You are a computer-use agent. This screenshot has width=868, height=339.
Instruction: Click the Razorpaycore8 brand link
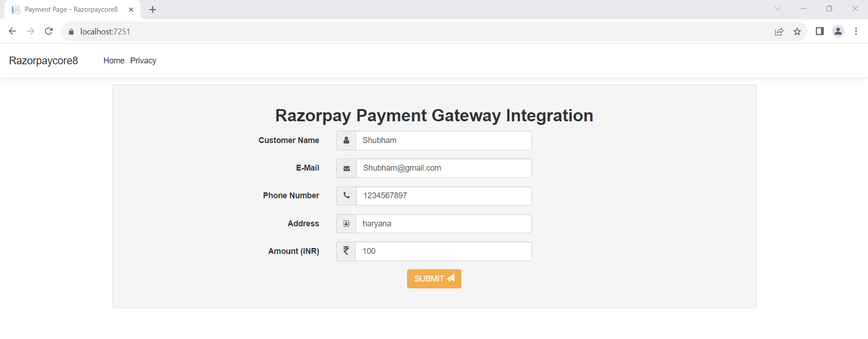[x=43, y=61]
